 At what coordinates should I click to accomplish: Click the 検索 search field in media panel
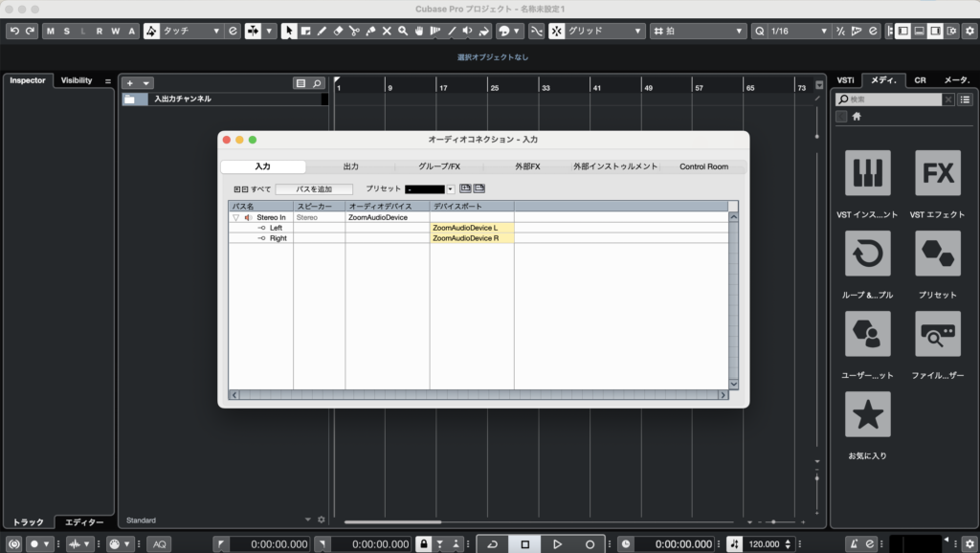[x=895, y=100]
